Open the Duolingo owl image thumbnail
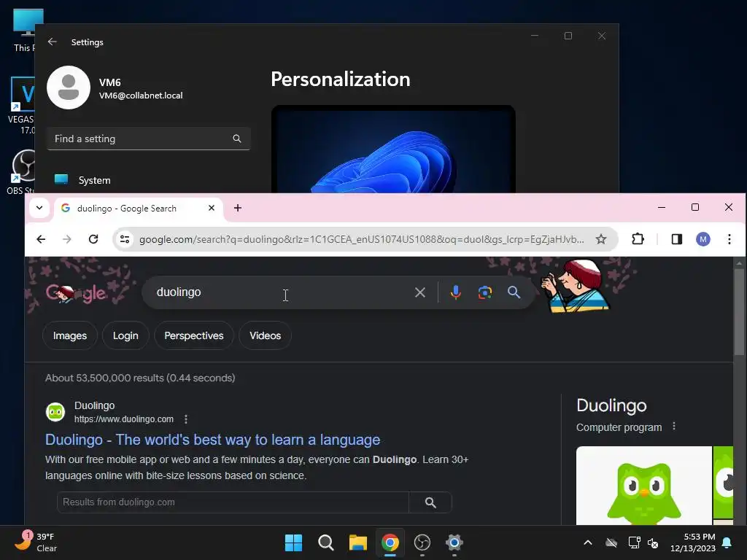 click(643, 486)
